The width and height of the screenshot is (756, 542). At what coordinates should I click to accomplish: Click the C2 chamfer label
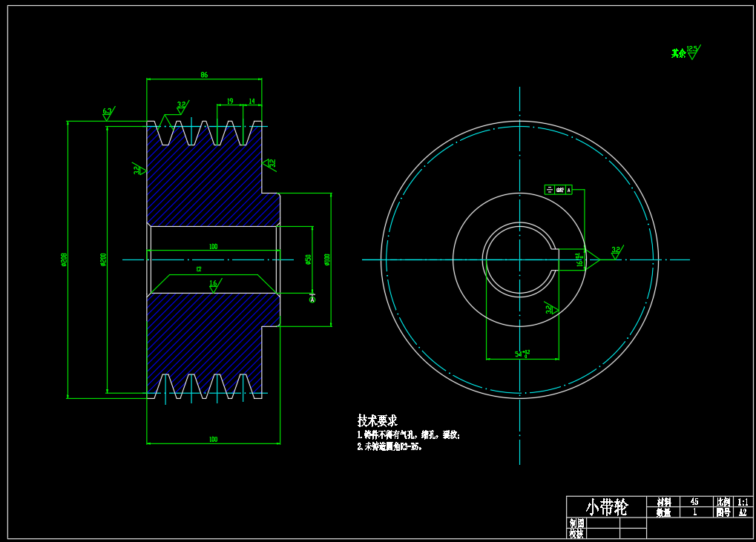(x=199, y=269)
